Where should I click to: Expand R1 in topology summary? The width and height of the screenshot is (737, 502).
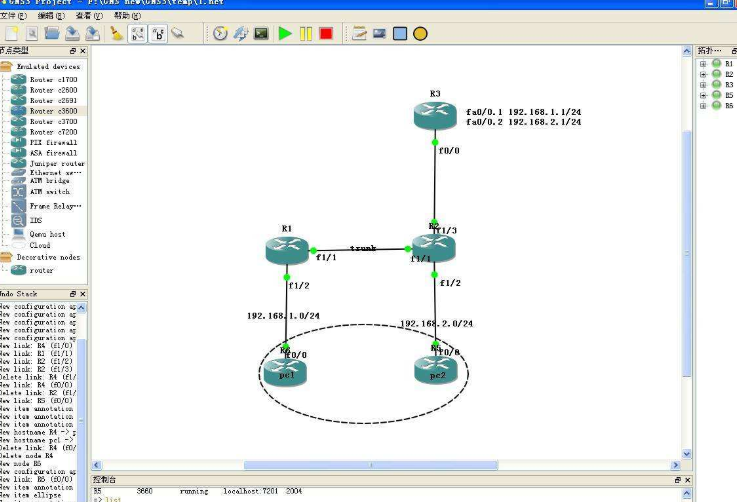(x=703, y=64)
